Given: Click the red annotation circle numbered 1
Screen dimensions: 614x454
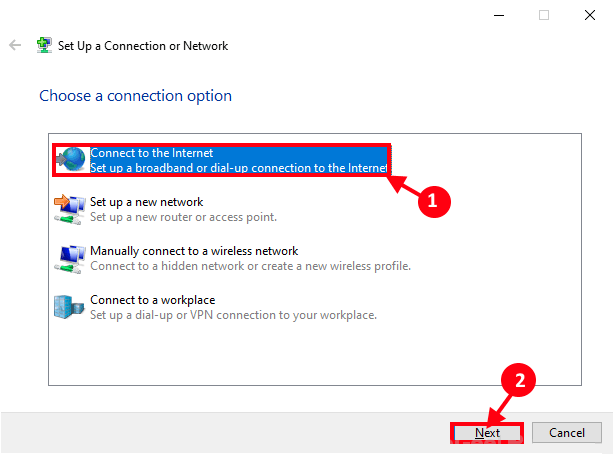Looking at the screenshot, I should pyautogui.click(x=433, y=200).
